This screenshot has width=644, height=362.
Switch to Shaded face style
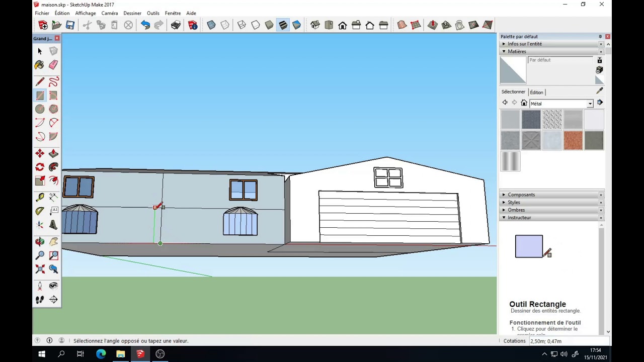[269, 25]
